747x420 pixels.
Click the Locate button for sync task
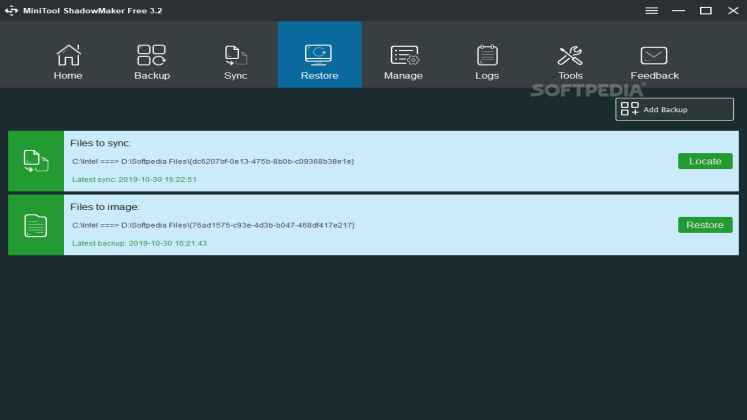click(704, 161)
